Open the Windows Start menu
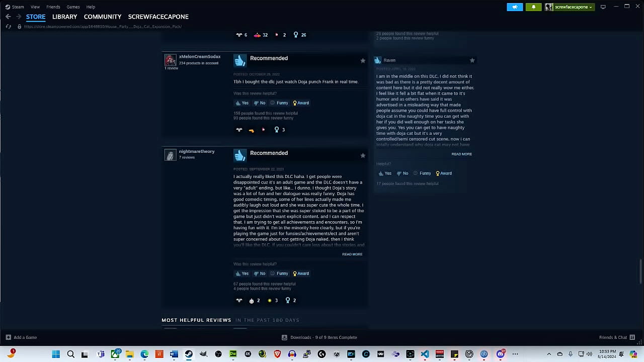The image size is (644, 362). click(56, 354)
